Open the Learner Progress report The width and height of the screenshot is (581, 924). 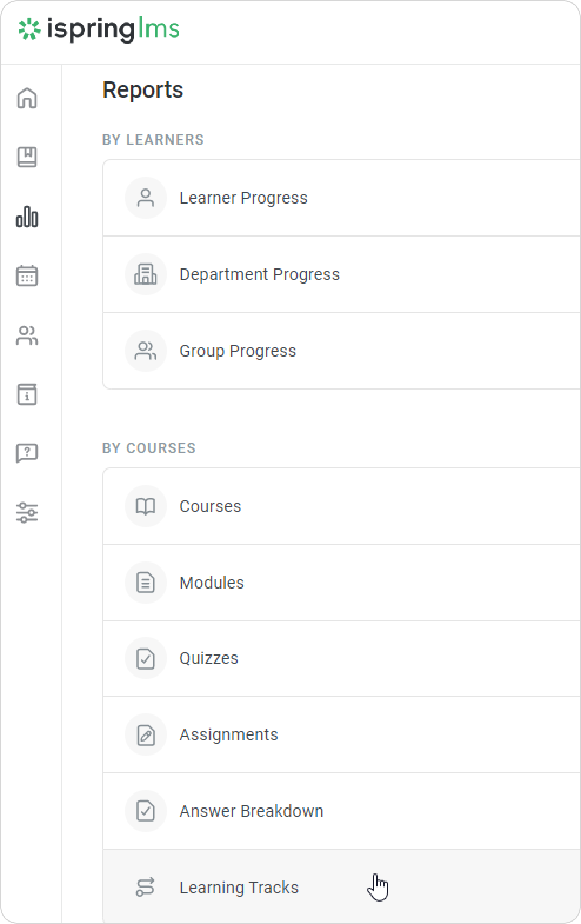(243, 198)
